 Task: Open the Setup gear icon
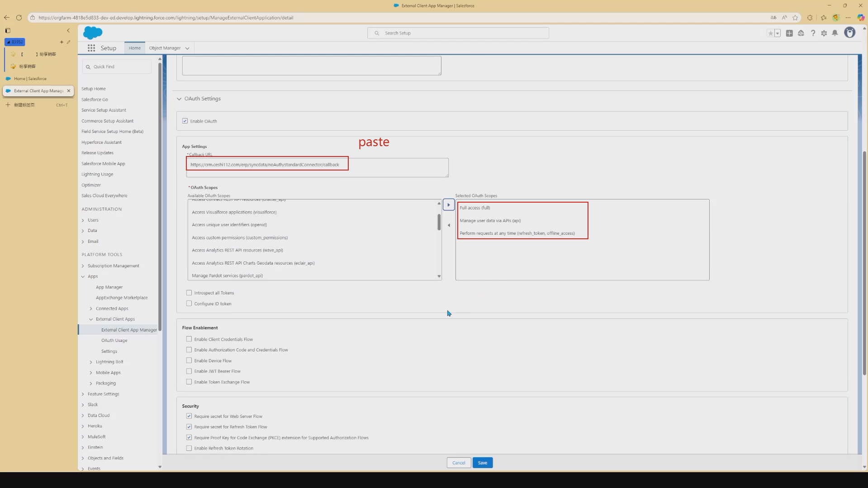tap(824, 33)
